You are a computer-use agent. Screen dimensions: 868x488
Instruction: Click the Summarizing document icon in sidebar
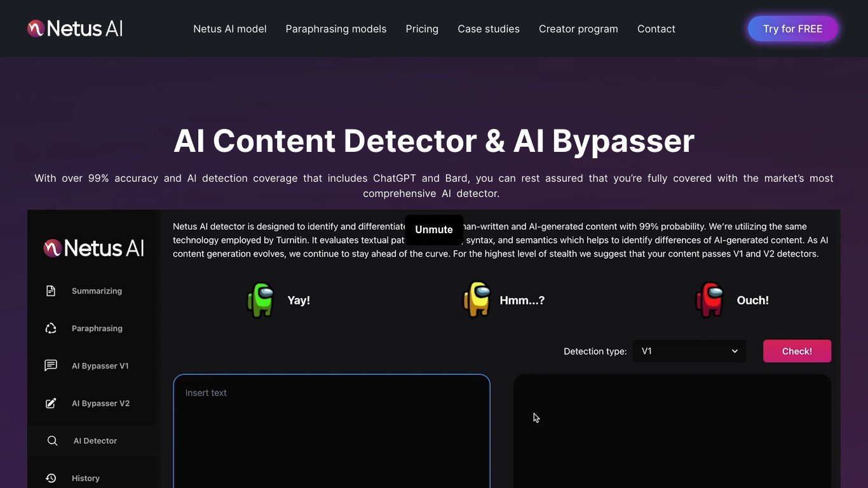coord(51,291)
